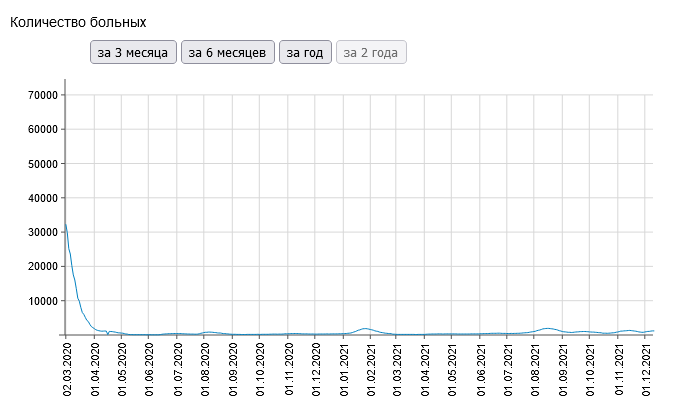Click the 01.10.2020 date label on axis
Screen dimensions: 686x419
[x=260, y=370]
